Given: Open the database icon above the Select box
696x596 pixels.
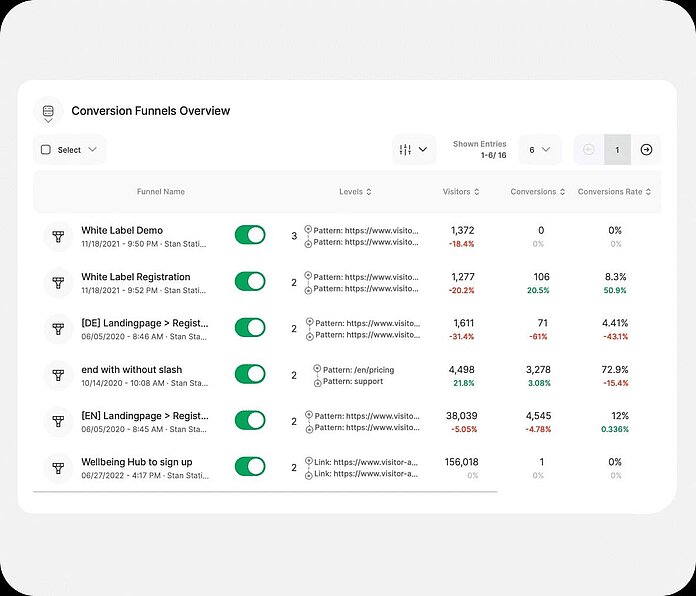Looking at the screenshot, I should [47, 111].
